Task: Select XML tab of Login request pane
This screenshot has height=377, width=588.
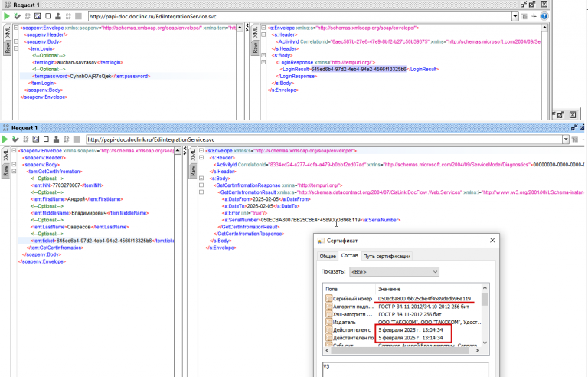Action: [8, 33]
